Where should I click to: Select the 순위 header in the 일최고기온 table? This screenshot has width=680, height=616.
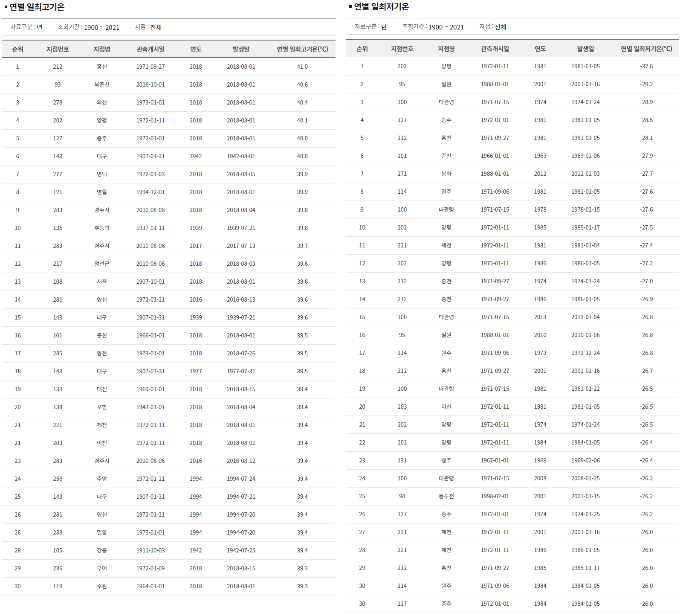17,49
